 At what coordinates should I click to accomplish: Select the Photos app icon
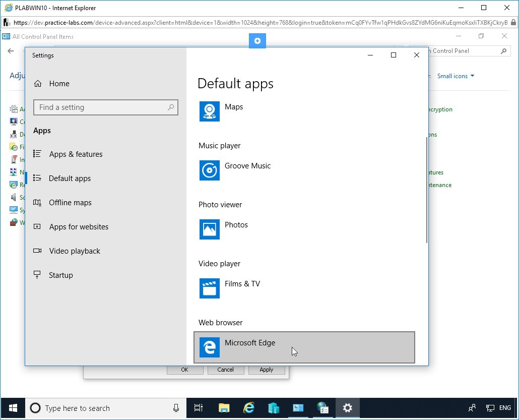209,229
